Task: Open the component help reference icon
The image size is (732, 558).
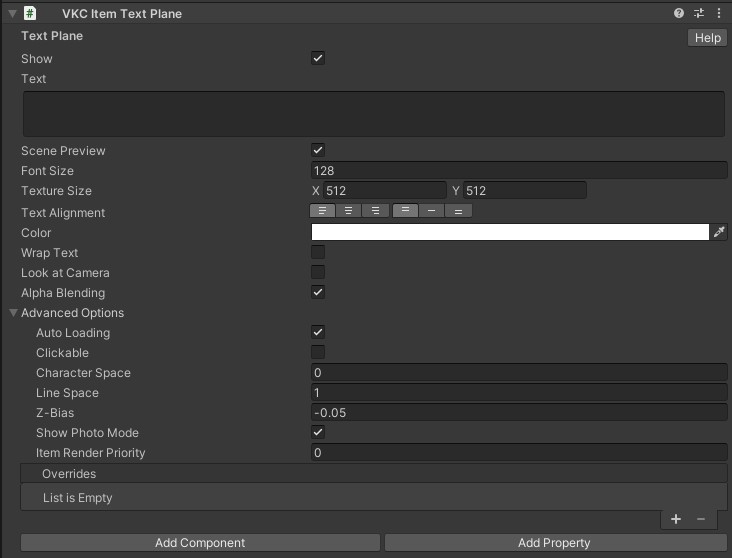Action: (x=679, y=14)
